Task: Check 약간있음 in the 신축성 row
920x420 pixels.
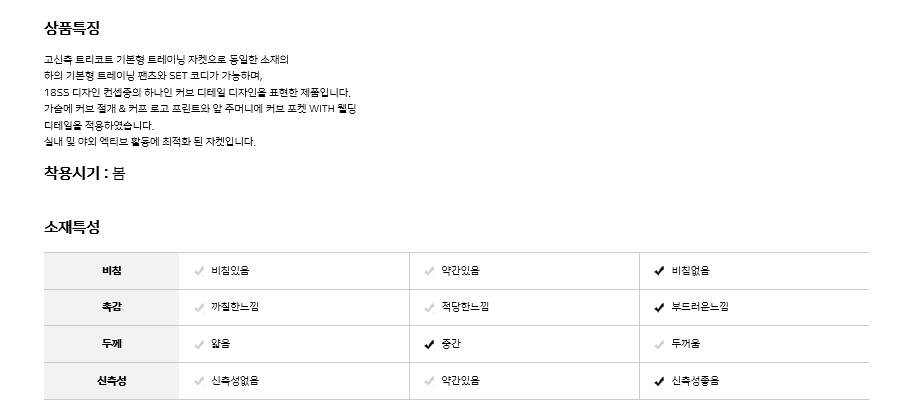Action: pyautogui.click(x=429, y=381)
